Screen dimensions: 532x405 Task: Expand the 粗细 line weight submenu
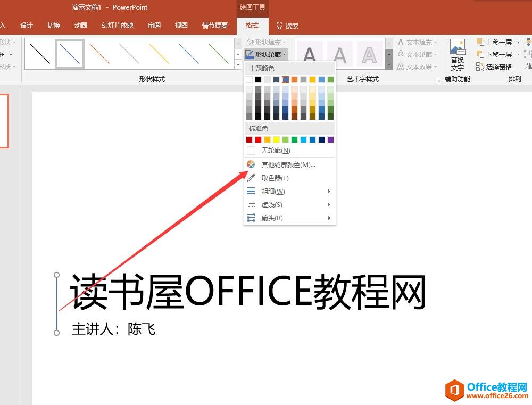pos(272,191)
